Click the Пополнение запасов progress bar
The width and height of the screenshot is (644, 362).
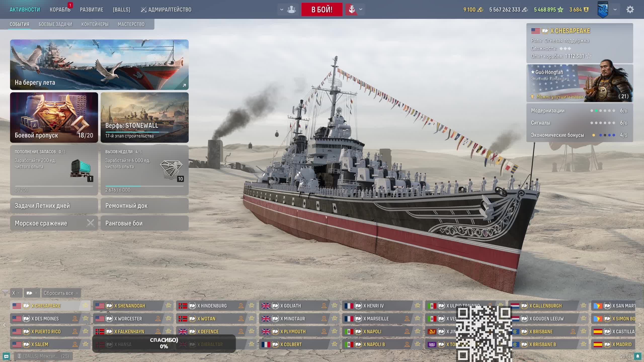[x=54, y=186]
